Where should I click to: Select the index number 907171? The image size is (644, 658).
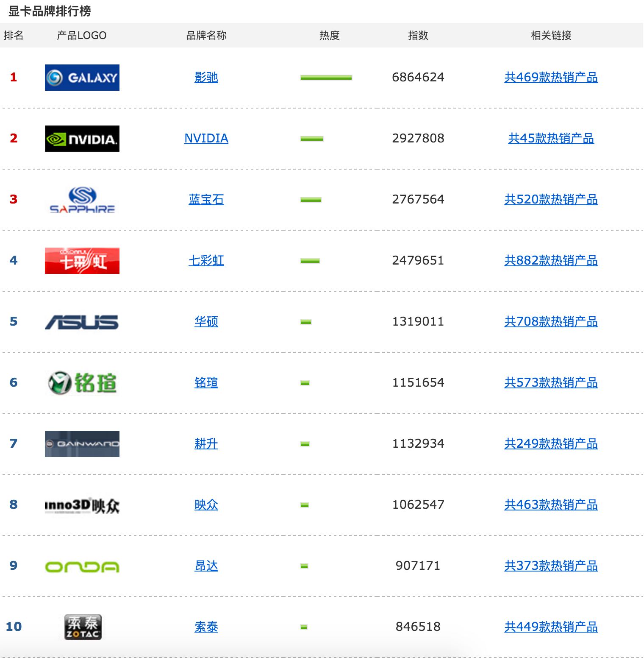[418, 566]
